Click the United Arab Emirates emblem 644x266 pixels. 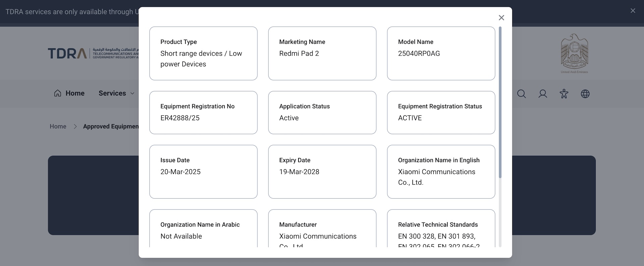pyautogui.click(x=574, y=53)
